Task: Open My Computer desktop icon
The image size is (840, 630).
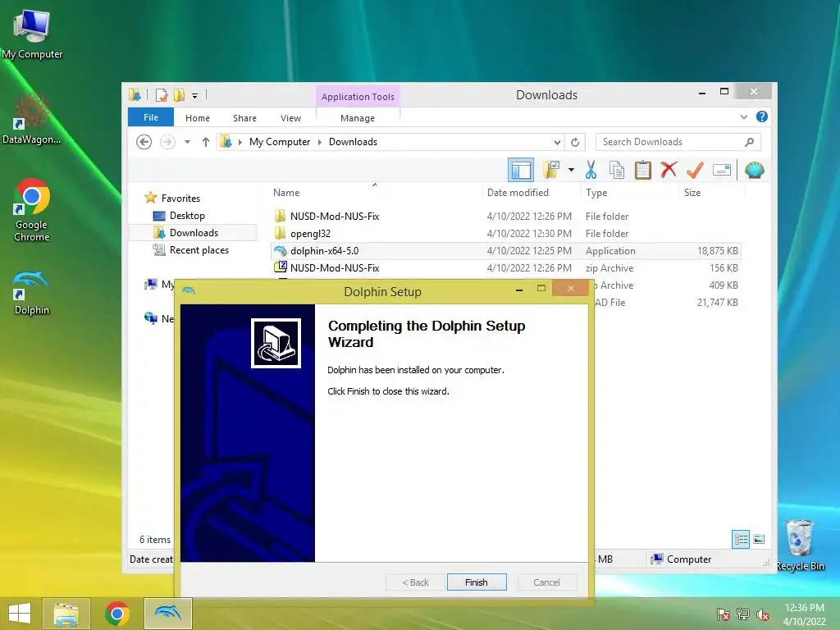Action: click(32, 34)
